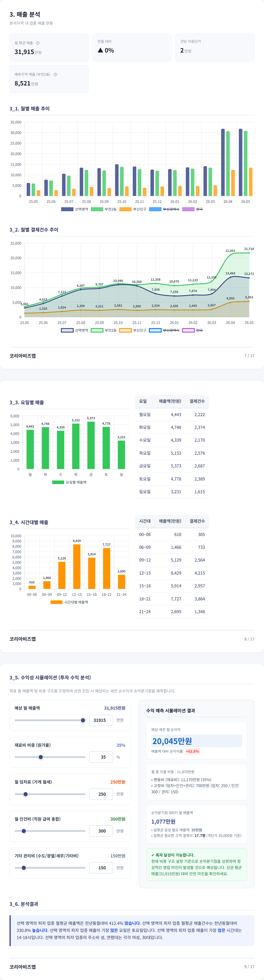
Task: Click the 월 인건비 slider handle
Action: [x=24, y=831]
